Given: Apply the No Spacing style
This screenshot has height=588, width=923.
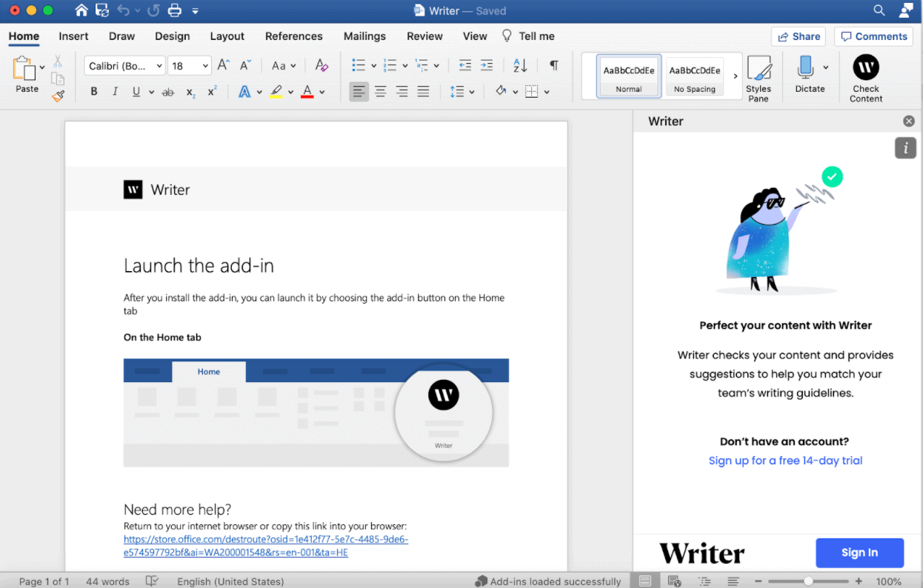Looking at the screenshot, I should [x=695, y=76].
